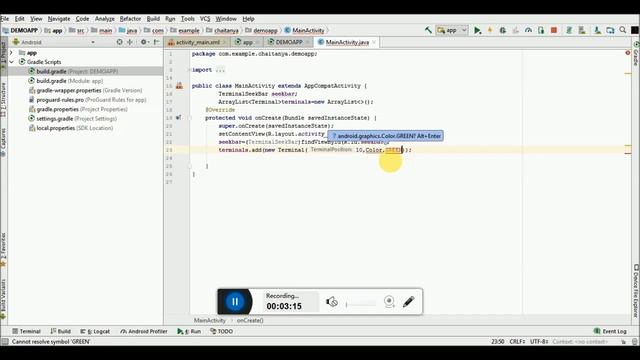This screenshot has width=640, height=360.
Task: Open the app run configuration dropdown
Action: [451, 30]
